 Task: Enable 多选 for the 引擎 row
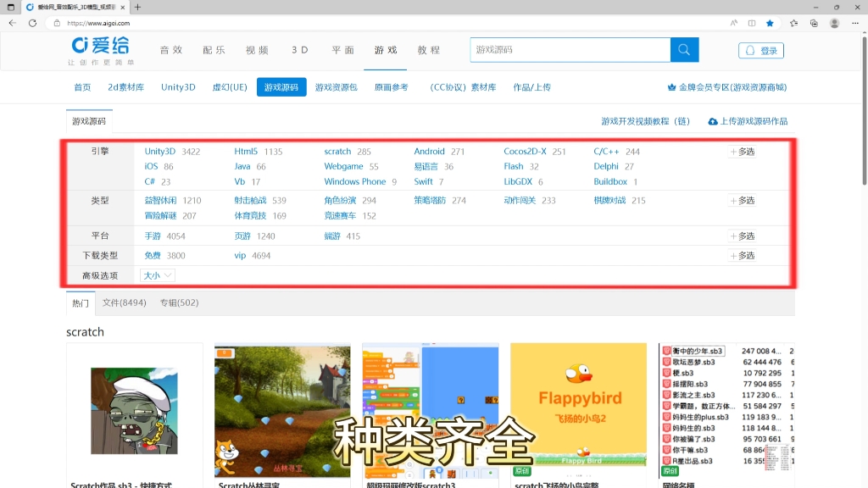[x=743, y=152]
